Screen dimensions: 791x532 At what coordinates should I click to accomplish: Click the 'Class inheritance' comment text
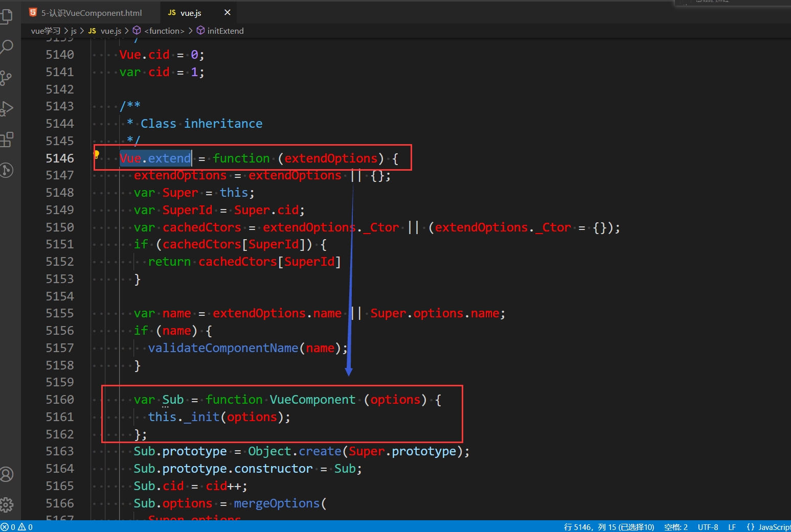[201, 124]
